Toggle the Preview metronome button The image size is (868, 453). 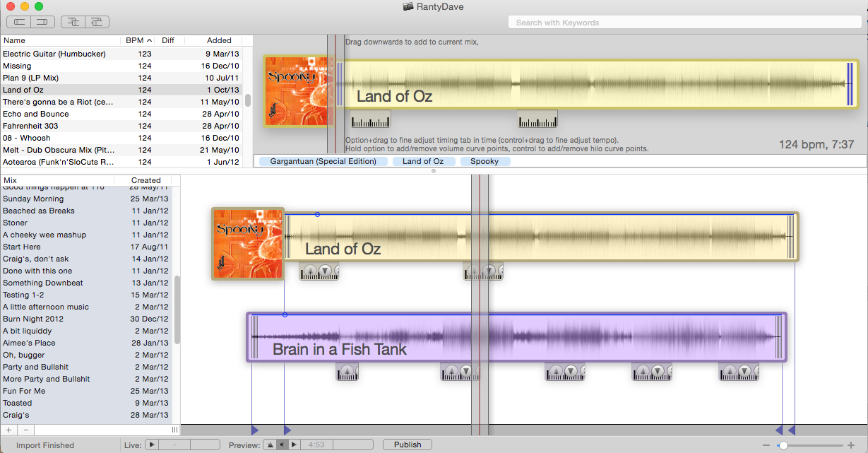click(270, 445)
